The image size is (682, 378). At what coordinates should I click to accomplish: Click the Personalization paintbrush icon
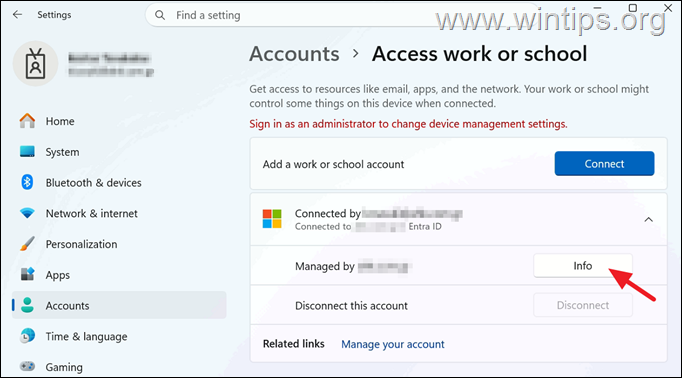point(27,244)
